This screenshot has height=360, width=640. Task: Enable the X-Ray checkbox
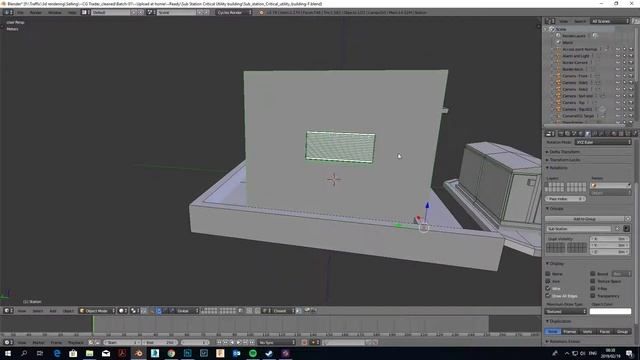(593, 288)
